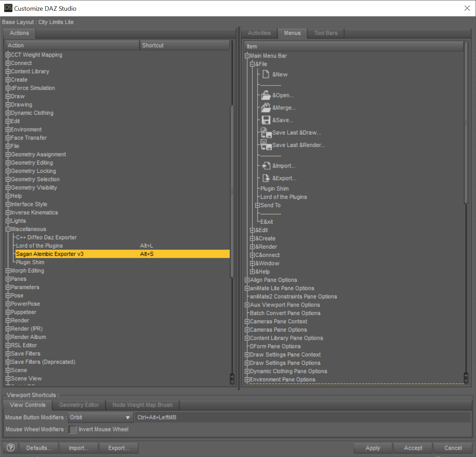The width and height of the screenshot is (476, 457).
Task: Collapse the Main Menu Bar node
Action: tap(247, 56)
